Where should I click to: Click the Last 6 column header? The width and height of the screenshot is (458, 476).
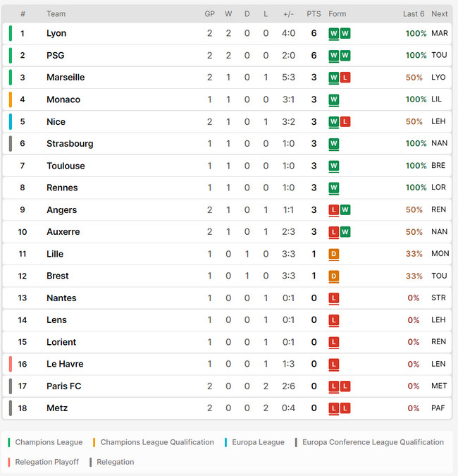point(414,14)
